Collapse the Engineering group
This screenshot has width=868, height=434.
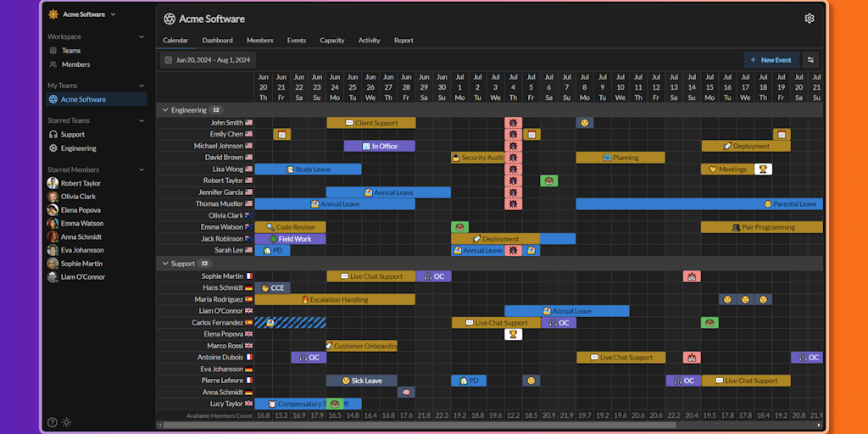[x=165, y=110]
